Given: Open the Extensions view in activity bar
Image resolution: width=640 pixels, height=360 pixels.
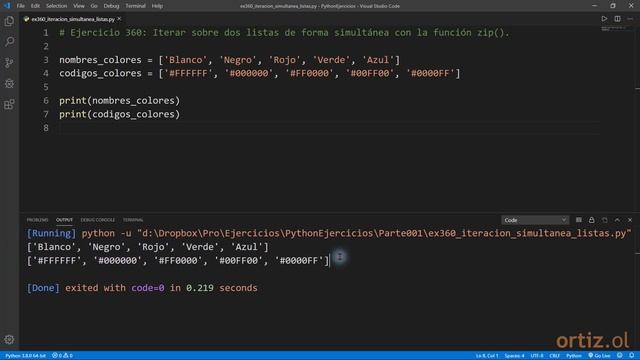Looking at the screenshot, I should point(9,104).
